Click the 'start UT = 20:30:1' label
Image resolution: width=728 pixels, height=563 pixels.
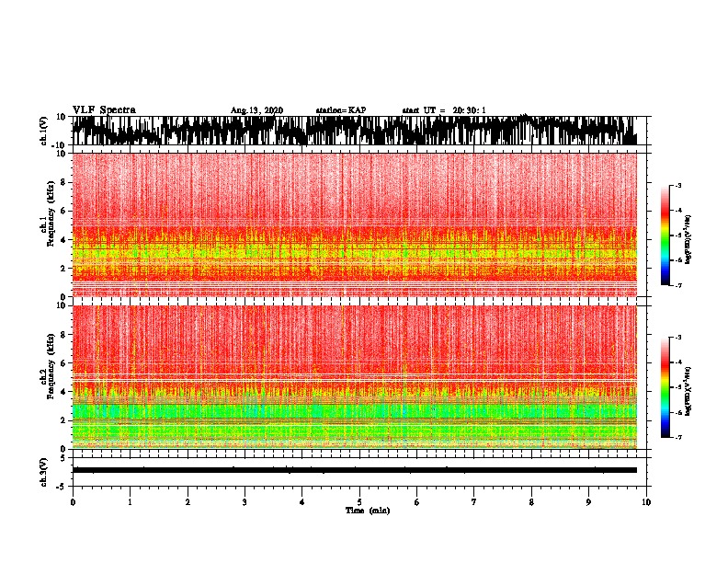(x=444, y=110)
